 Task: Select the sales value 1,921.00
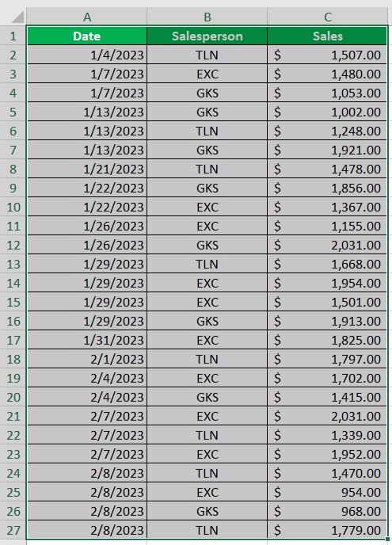point(327,150)
